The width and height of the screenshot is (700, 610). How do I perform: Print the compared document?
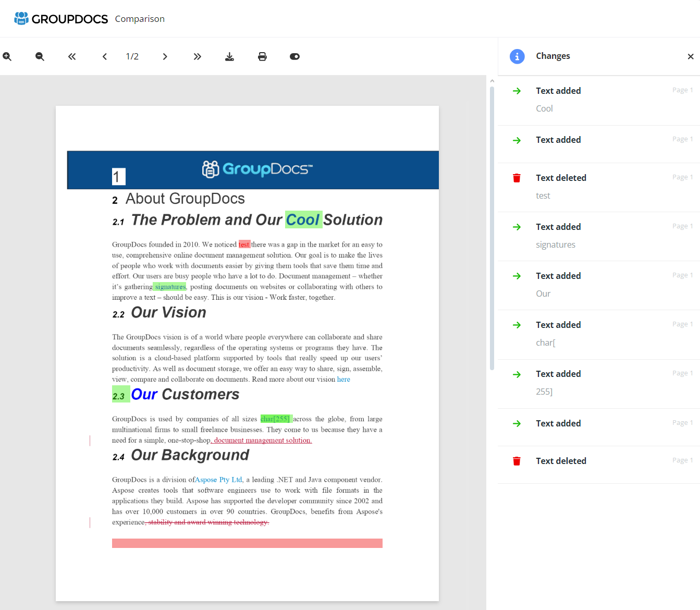(x=262, y=56)
